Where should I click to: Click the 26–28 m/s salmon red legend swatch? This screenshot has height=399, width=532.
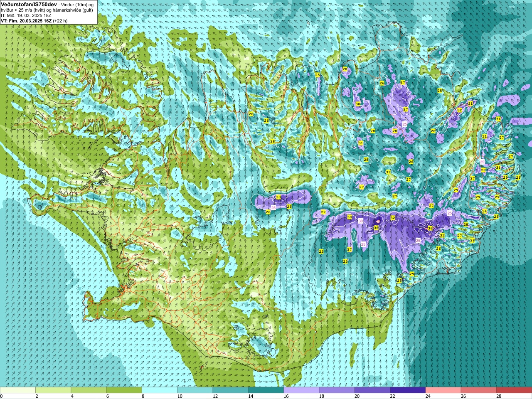tap(479, 390)
